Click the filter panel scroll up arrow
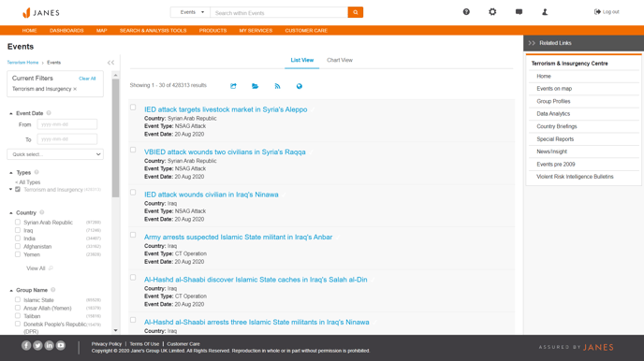The height and width of the screenshot is (361, 644). pyautogui.click(x=115, y=75)
